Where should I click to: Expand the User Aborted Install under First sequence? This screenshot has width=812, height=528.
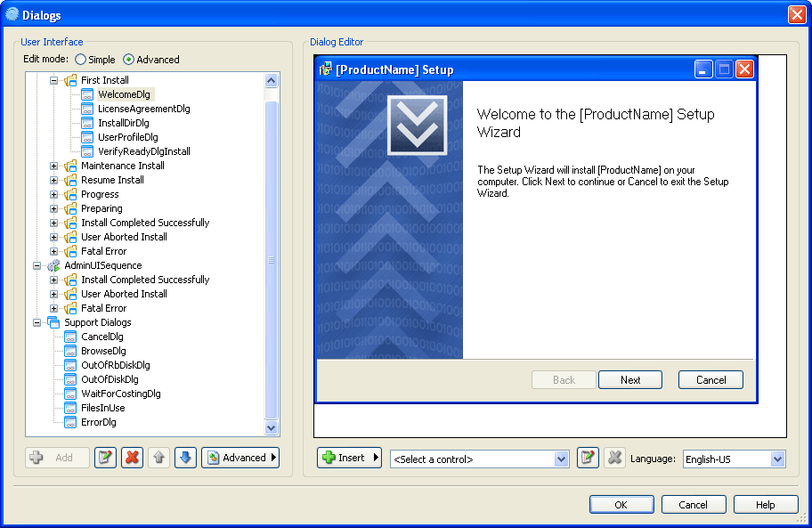53,237
